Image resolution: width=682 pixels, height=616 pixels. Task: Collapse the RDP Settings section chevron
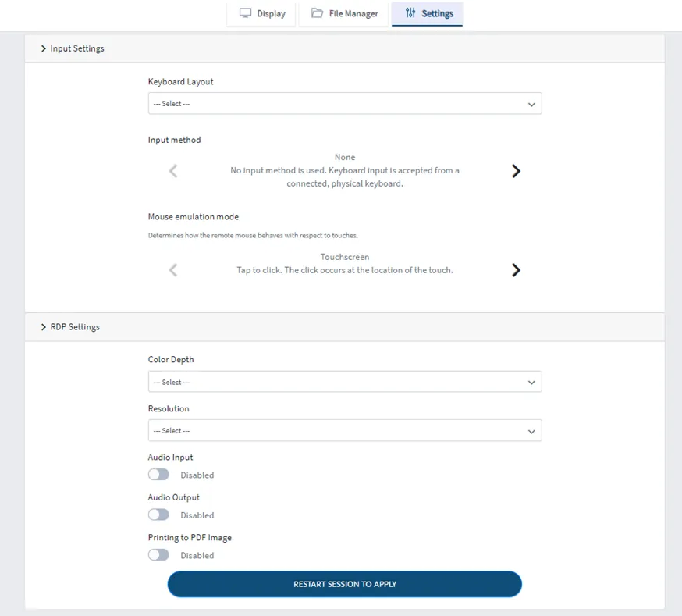pos(44,326)
